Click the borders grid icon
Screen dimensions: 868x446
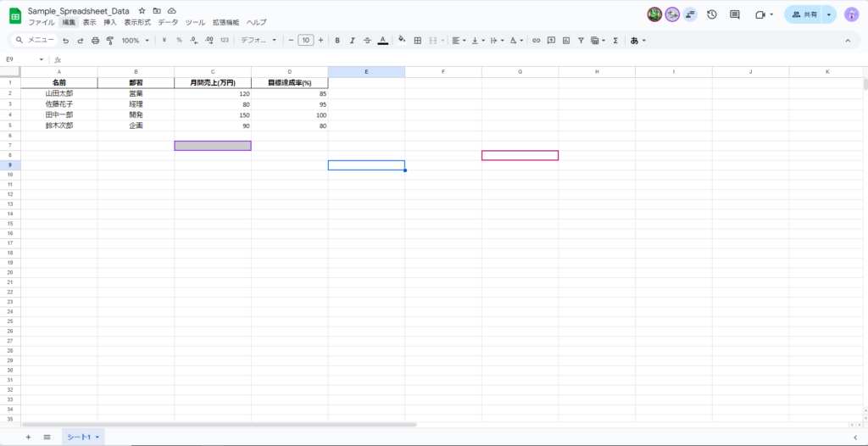(417, 40)
